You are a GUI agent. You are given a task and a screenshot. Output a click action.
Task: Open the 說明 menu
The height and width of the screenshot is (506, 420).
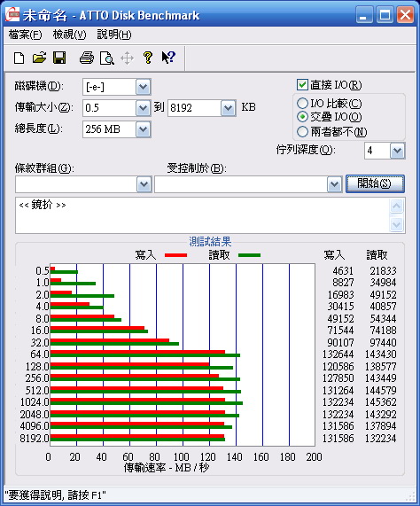[x=114, y=35]
